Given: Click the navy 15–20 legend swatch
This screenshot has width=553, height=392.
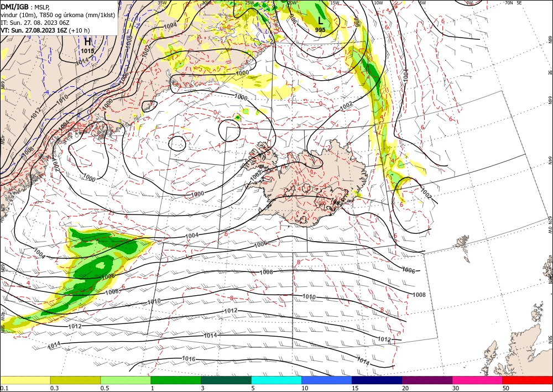Looking at the screenshot, I should click(377, 380).
